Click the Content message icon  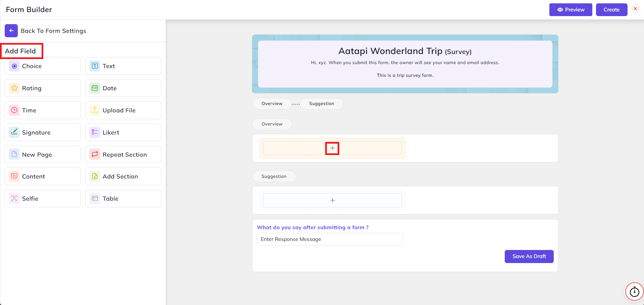[14, 176]
